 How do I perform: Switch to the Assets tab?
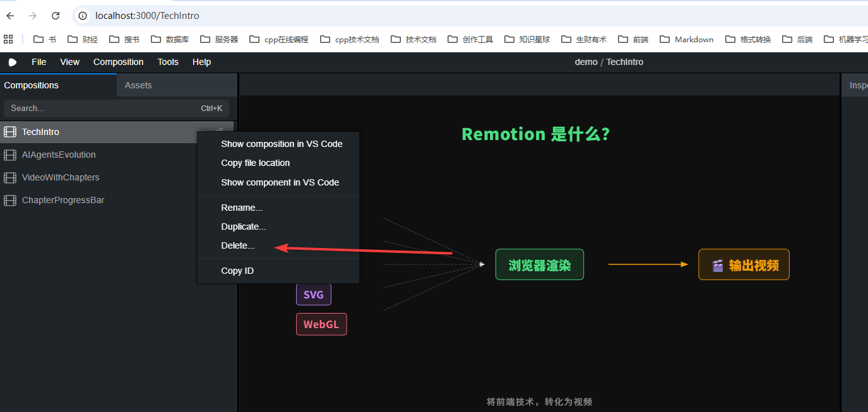tap(177, 85)
